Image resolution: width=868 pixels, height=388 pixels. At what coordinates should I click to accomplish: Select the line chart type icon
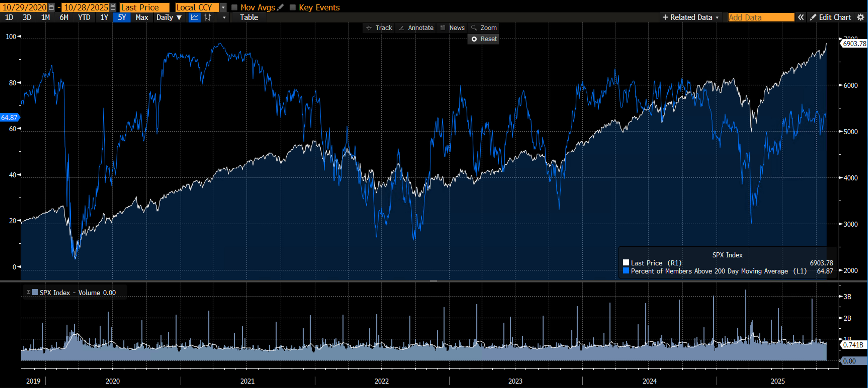[x=194, y=18]
